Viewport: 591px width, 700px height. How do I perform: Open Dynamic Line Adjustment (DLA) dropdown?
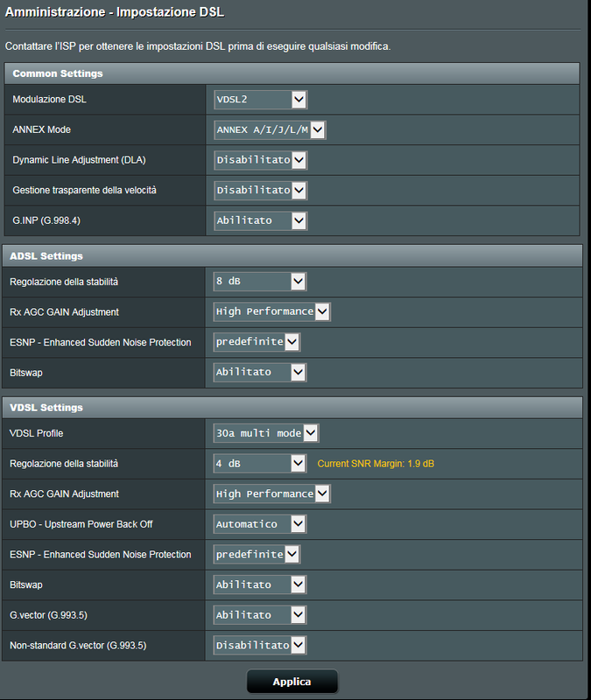point(260,160)
